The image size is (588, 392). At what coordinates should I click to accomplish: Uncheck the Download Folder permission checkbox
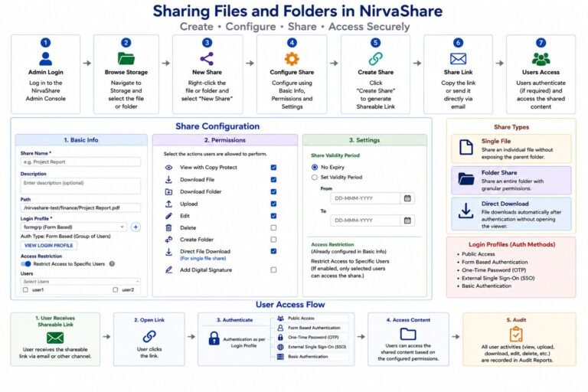tap(273, 191)
